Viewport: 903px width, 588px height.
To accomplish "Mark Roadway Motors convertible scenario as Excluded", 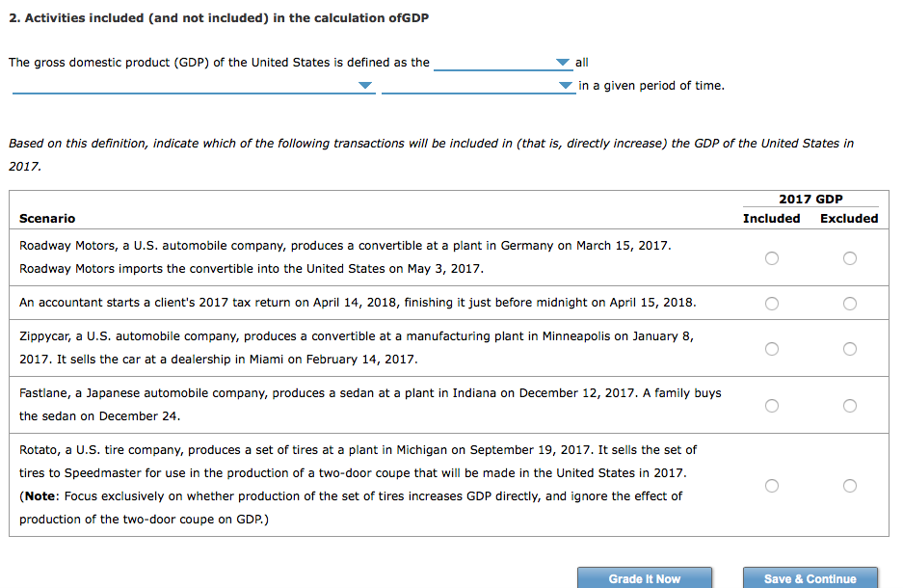I will tap(849, 258).
